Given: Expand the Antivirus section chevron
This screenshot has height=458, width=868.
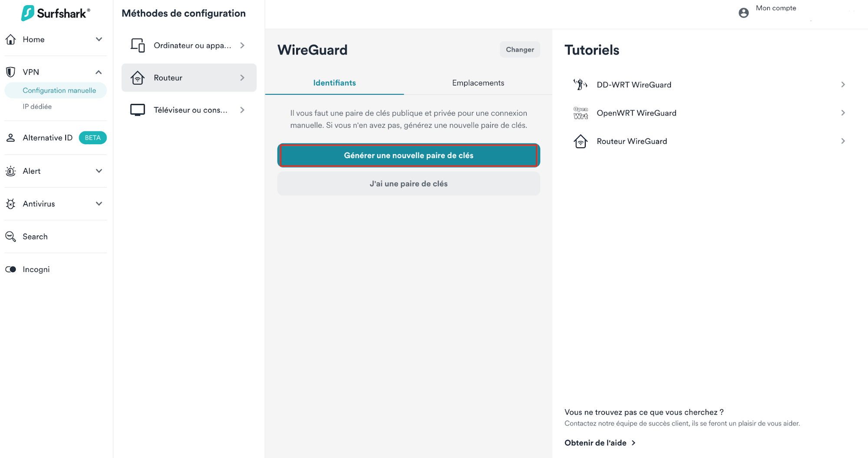Looking at the screenshot, I should coord(99,204).
